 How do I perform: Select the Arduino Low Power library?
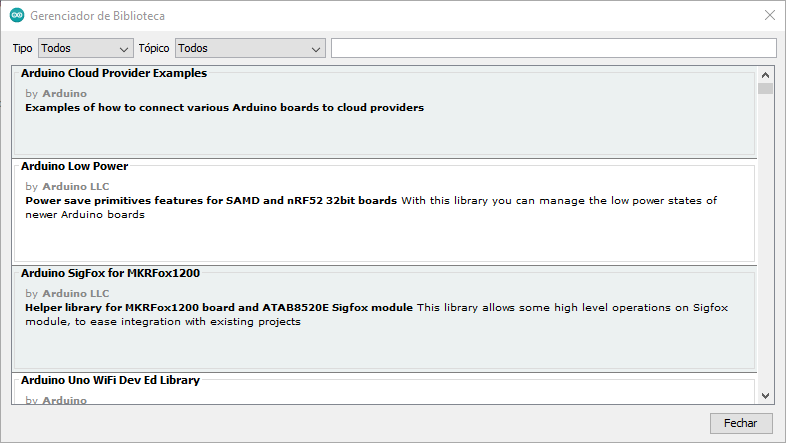point(384,212)
